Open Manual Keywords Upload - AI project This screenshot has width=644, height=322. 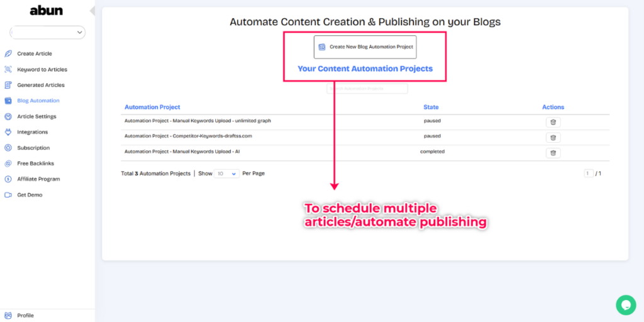[182, 152]
